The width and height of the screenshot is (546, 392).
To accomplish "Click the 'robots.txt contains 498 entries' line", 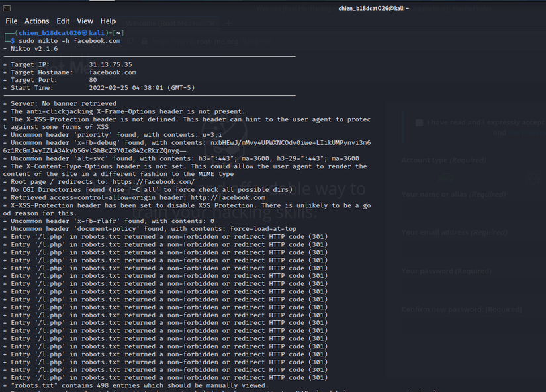I will pos(136,386).
